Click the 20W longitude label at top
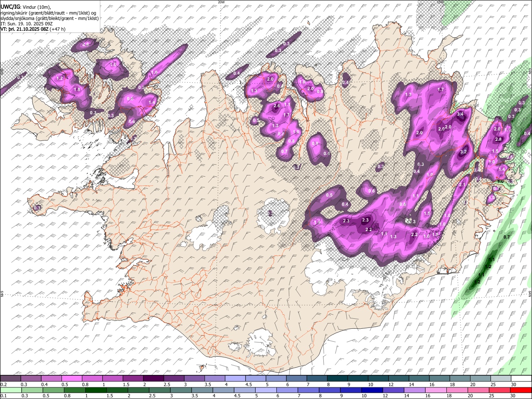This screenshot has width=532, height=399. (221, 2)
